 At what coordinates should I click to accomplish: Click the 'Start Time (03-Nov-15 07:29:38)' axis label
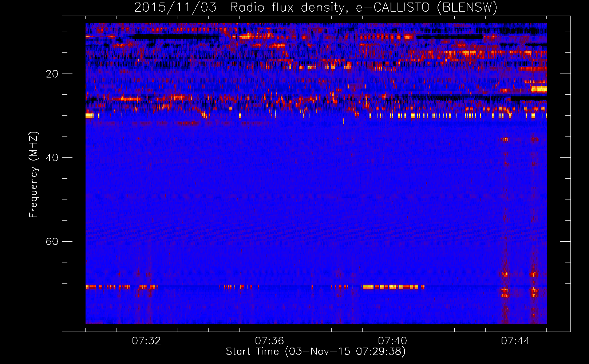(x=316, y=352)
